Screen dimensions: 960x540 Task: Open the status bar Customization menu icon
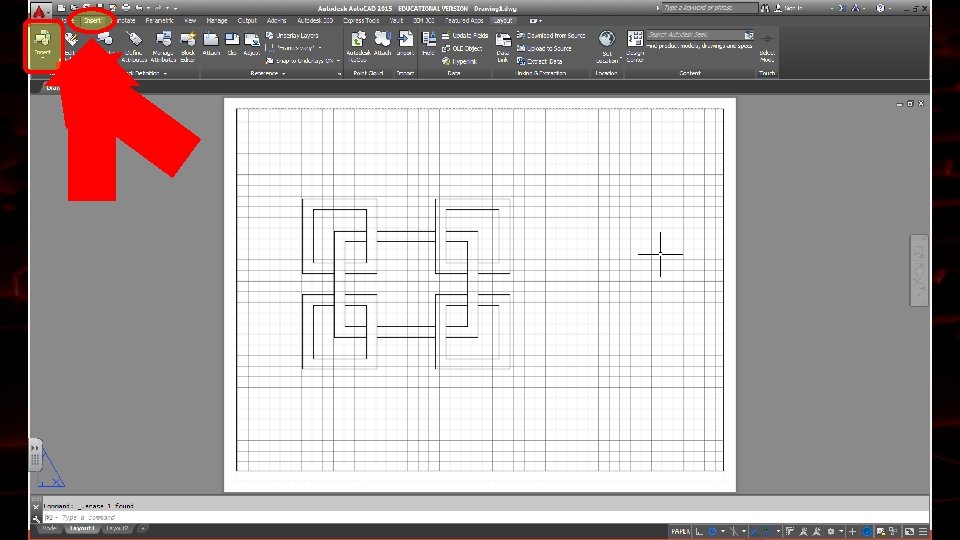pos(923,531)
